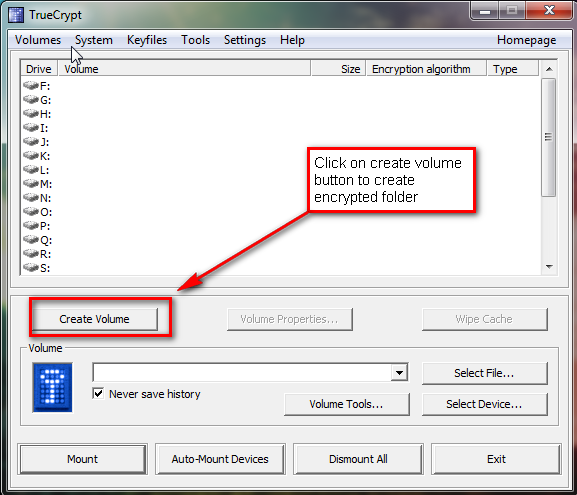Viewport: 577px width, 495px height.
Task: Click the P: drive icon
Action: pos(31,226)
